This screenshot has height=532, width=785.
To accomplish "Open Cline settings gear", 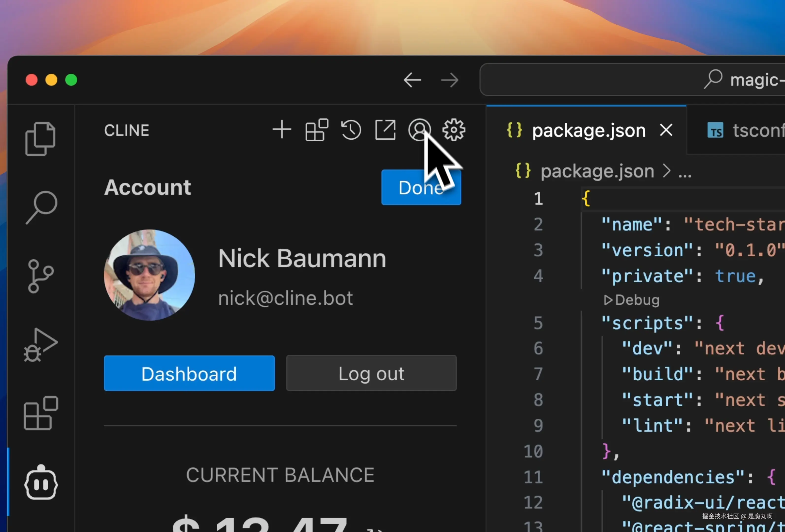I will pos(454,130).
